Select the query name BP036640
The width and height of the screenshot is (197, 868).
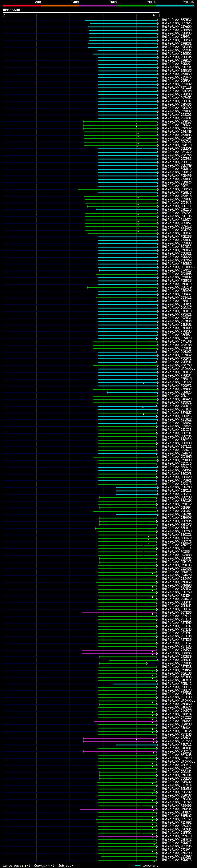click(x=11, y=10)
